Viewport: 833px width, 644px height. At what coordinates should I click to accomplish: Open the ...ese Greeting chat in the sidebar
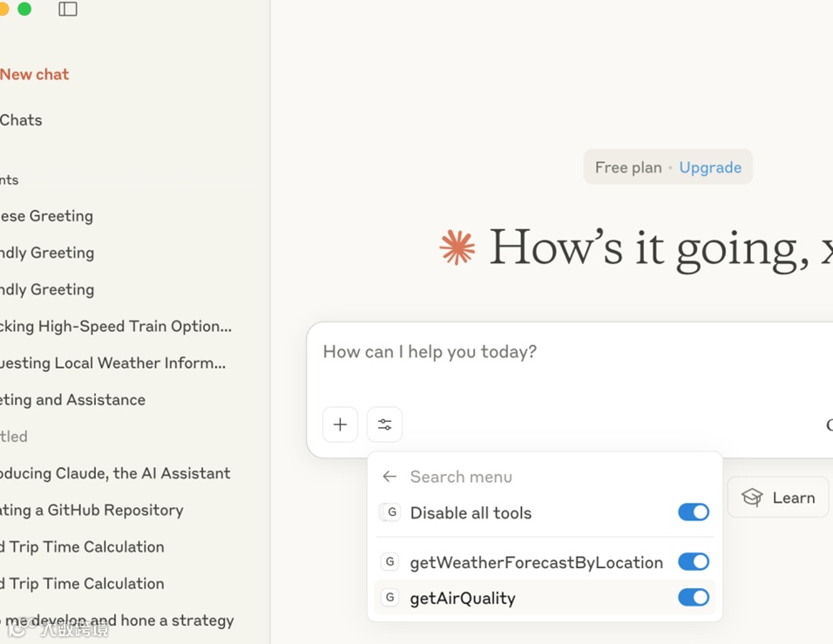coord(47,216)
